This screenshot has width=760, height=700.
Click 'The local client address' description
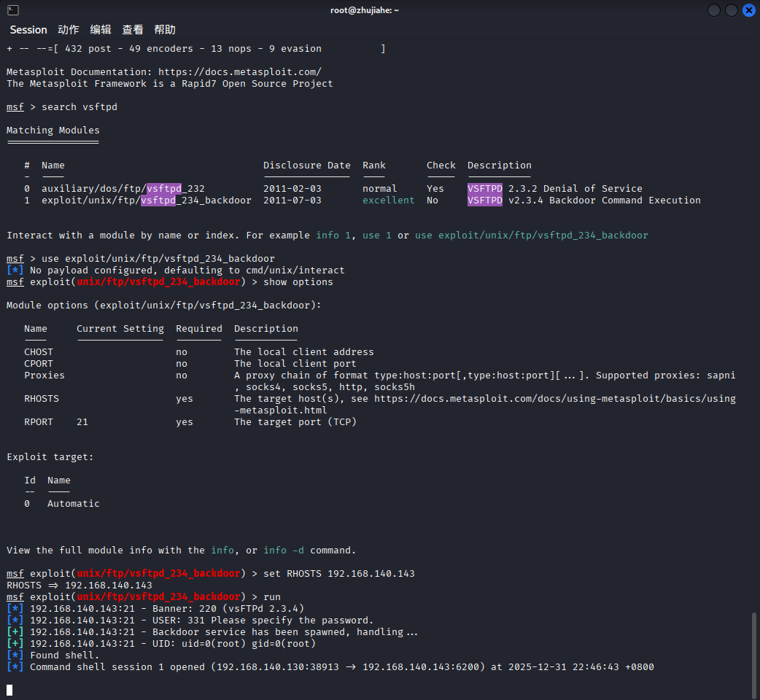304,351
